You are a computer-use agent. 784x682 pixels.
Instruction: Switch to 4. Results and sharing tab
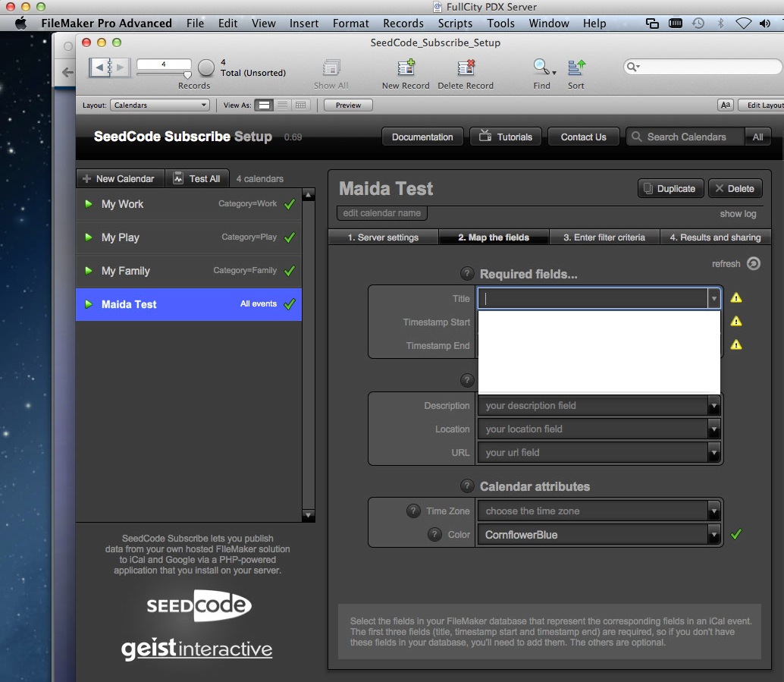tap(716, 237)
